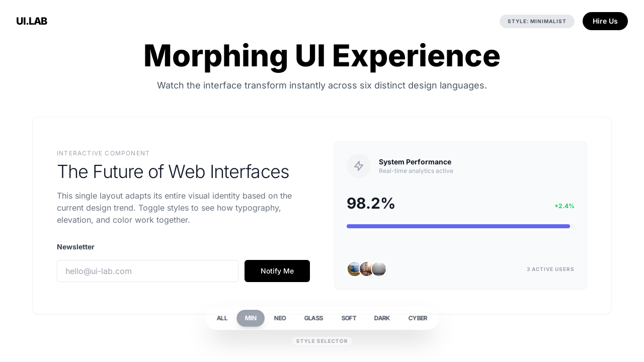Click the Style: Minimalist badge
644x362 pixels.
click(537, 21)
